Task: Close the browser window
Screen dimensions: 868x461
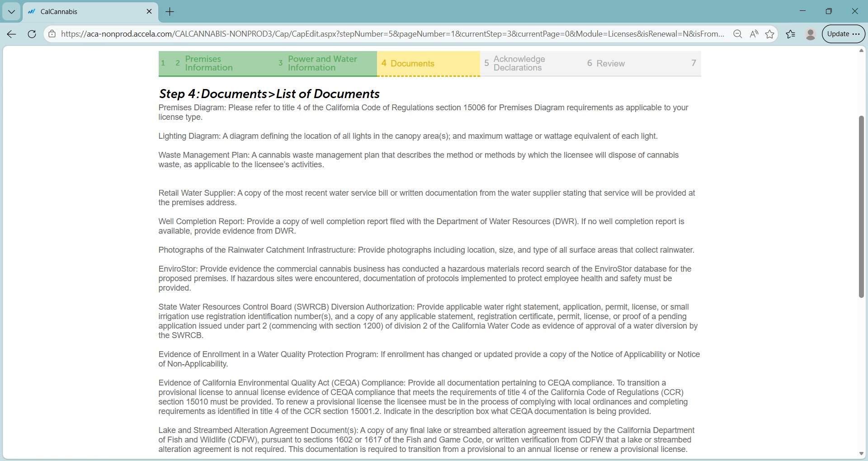Action: pyautogui.click(x=854, y=11)
